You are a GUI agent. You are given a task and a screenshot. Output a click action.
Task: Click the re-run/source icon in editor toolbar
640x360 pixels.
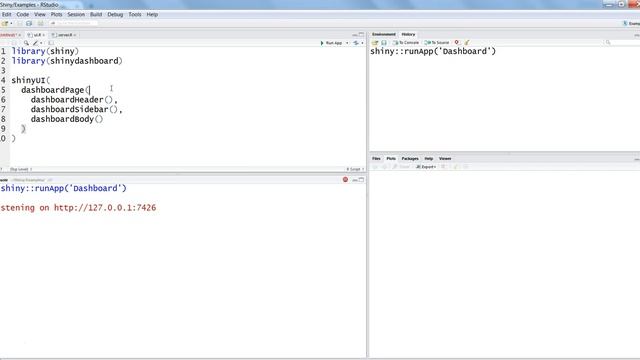click(356, 43)
